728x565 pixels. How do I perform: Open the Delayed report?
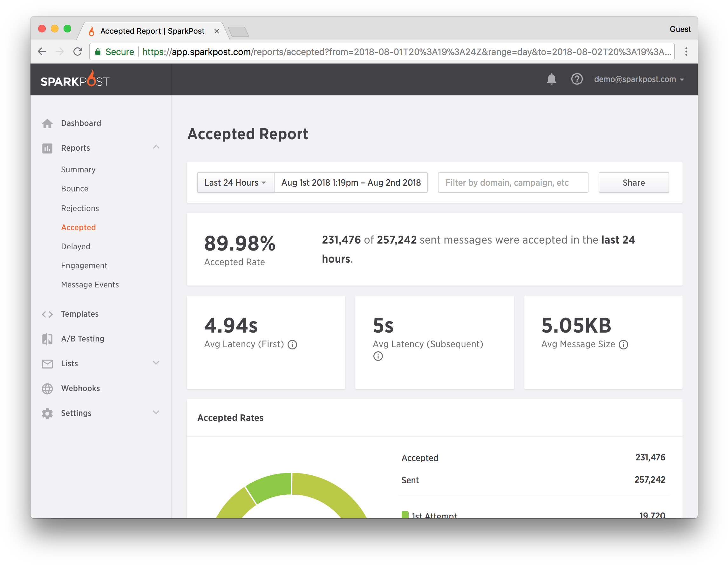coord(76,246)
